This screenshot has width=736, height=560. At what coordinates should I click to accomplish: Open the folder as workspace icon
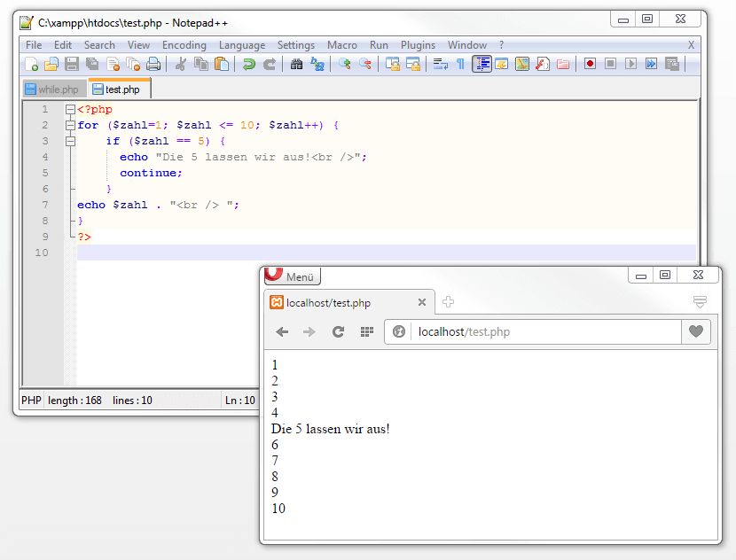click(x=563, y=64)
